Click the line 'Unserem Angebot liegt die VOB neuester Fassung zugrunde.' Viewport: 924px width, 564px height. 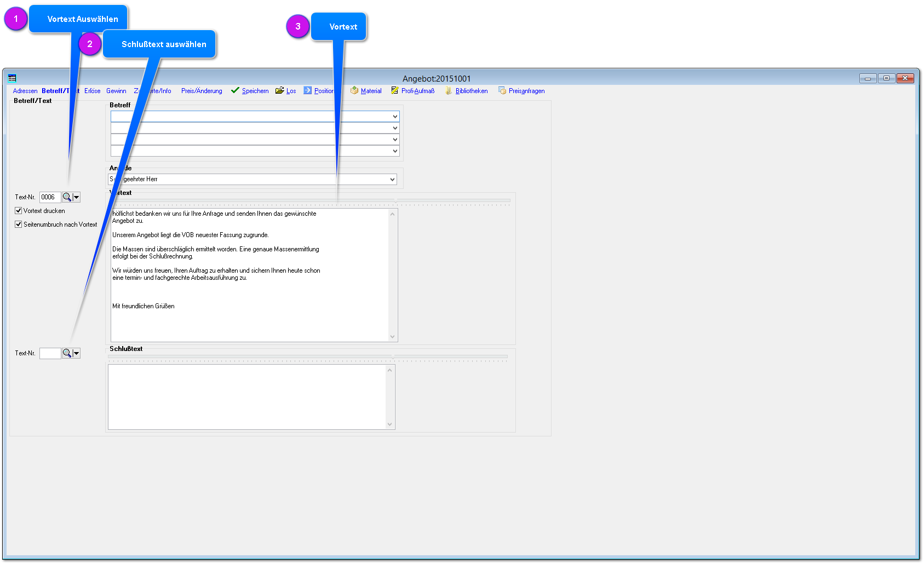pos(191,235)
